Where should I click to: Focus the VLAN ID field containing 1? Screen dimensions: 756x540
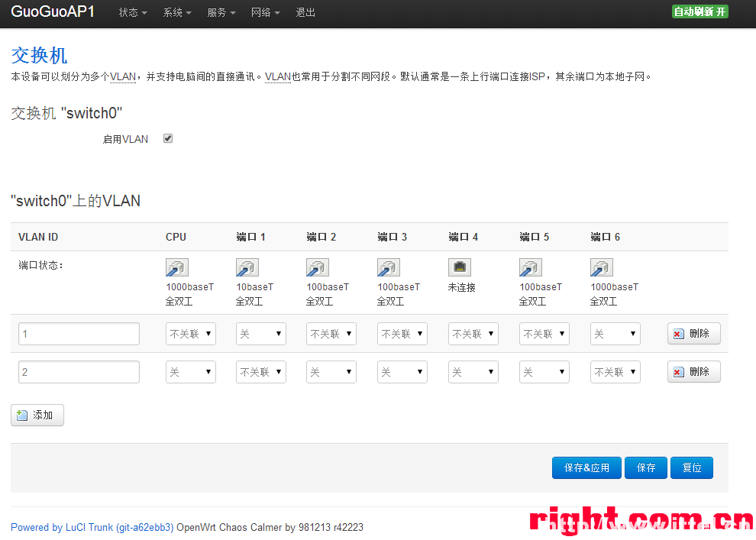(79, 334)
